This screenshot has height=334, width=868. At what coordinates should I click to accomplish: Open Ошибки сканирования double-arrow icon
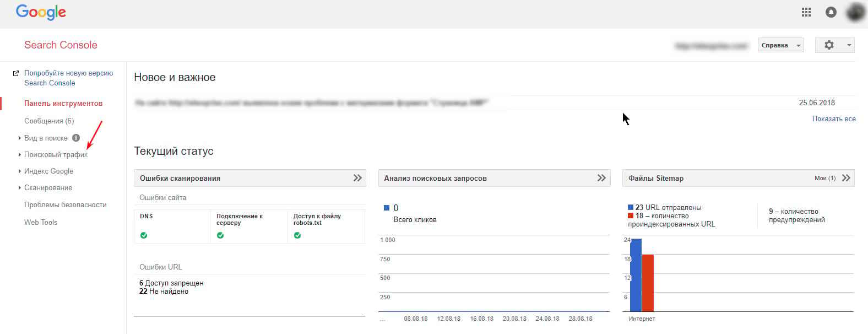click(x=357, y=178)
